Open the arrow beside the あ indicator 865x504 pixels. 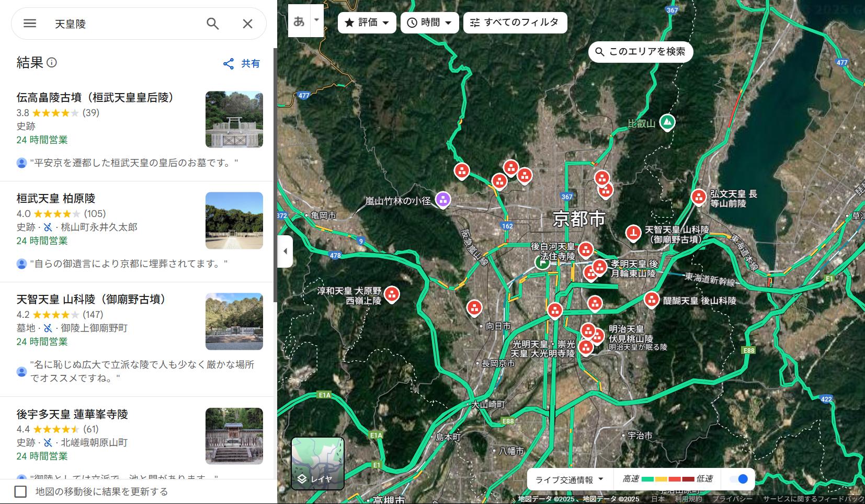pyautogui.click(x=317, y=21)
